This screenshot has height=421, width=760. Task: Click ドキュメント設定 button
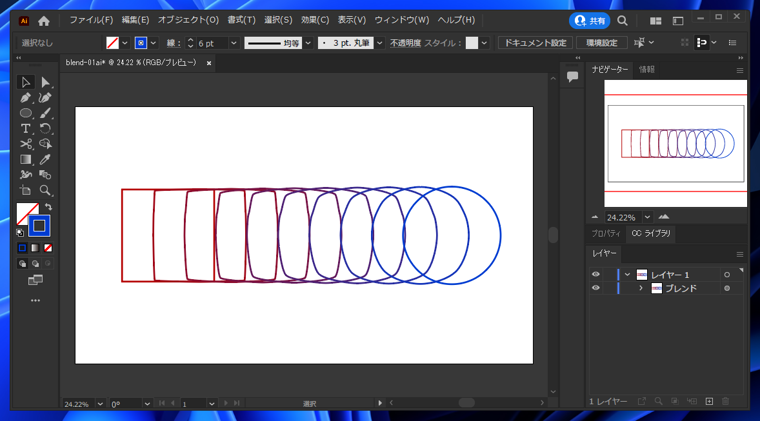point(535,43)
